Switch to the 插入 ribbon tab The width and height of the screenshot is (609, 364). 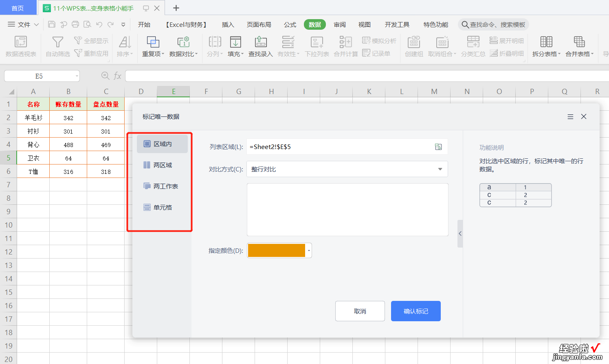(228, 24)
